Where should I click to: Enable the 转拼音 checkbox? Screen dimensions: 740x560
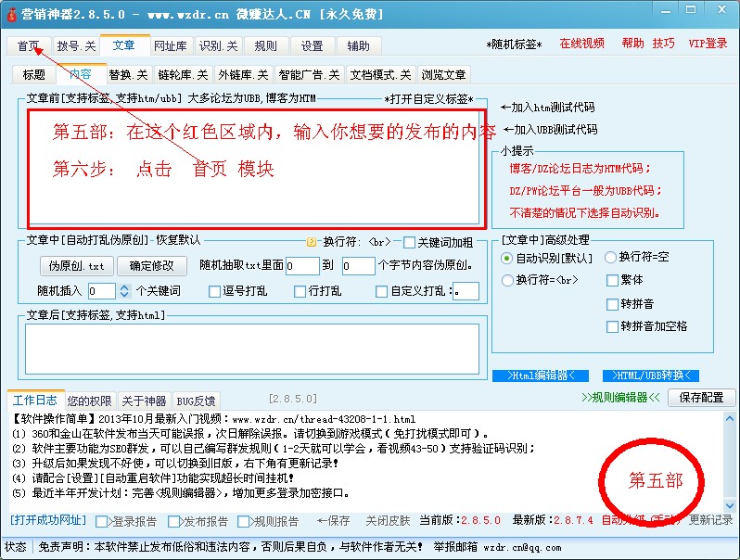(x=612, y=304)
